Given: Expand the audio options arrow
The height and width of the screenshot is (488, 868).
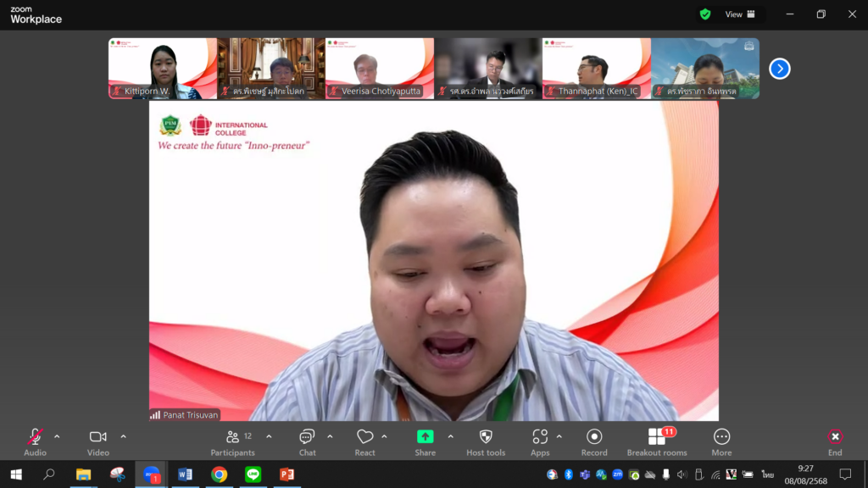Looking at the screenshot, I should [57, 436].
